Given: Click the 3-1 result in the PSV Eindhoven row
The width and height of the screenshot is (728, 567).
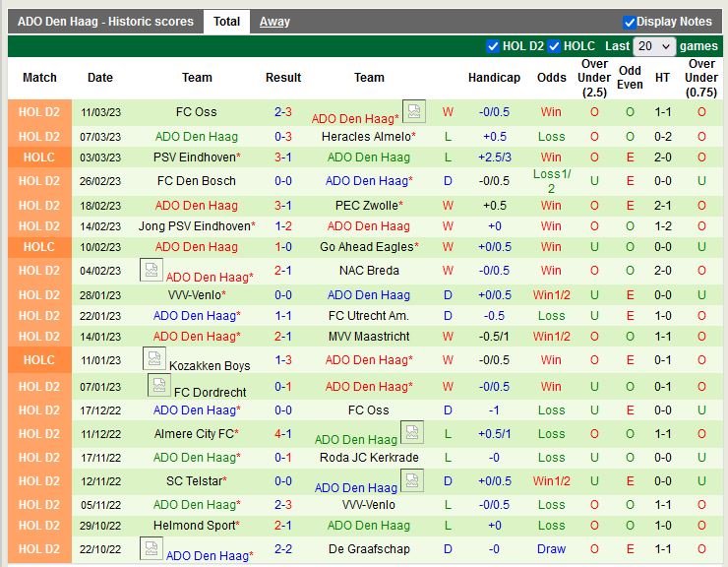Looking at the screenshot, I should pos(283,157).
